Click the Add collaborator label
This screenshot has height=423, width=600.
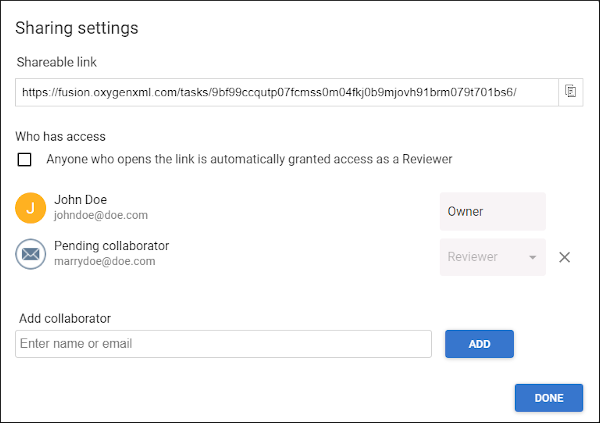coord(65,318)
